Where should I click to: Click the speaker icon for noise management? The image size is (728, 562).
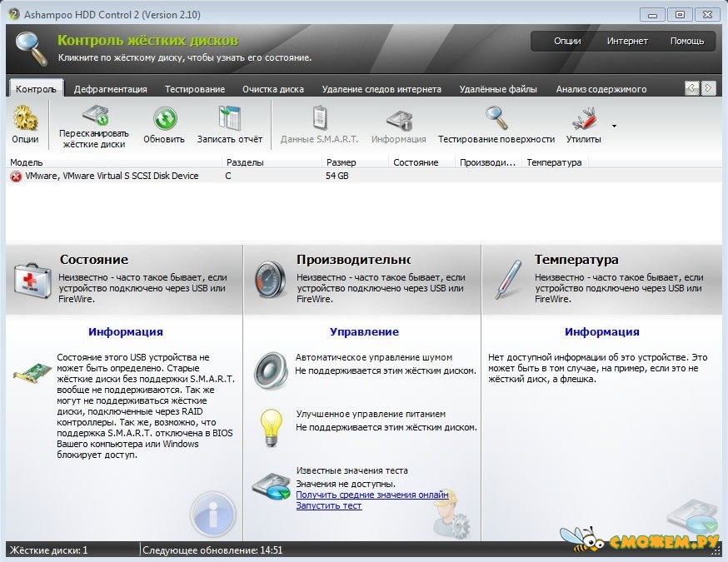click(x=271, y=370)
